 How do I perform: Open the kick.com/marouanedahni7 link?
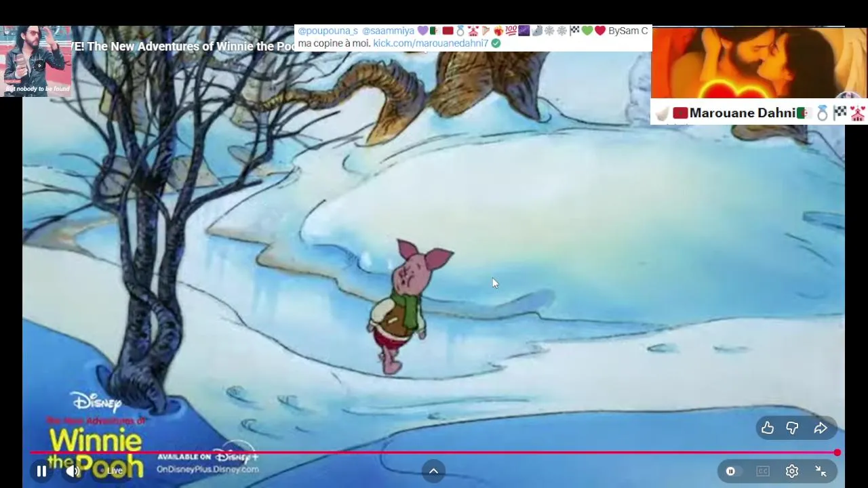pyautogui.click(x=431, y=43)
